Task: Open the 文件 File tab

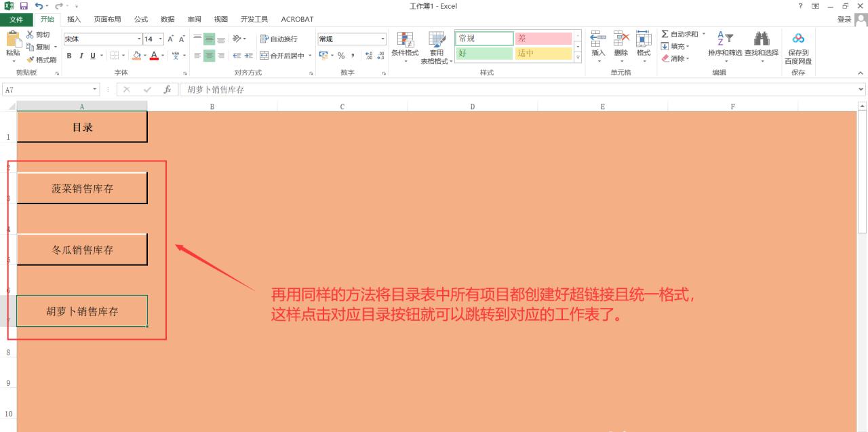Action: coord(16,19)
